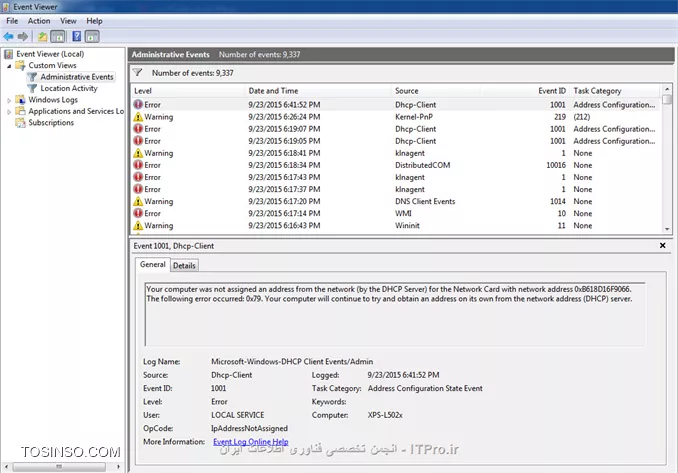
Task: Click the Warning icon of the Kernel-PnP event
Action: [x=138, y=117]
